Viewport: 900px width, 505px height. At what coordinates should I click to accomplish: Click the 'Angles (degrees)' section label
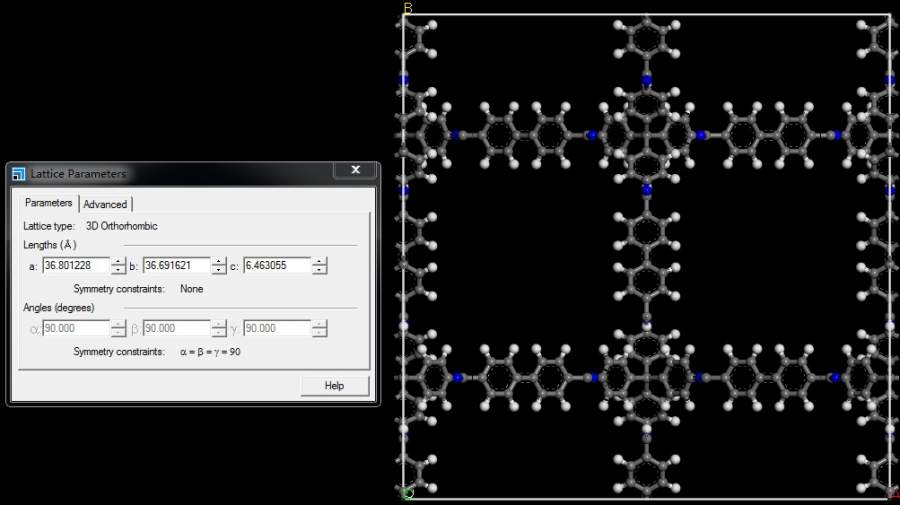(59, 308)
